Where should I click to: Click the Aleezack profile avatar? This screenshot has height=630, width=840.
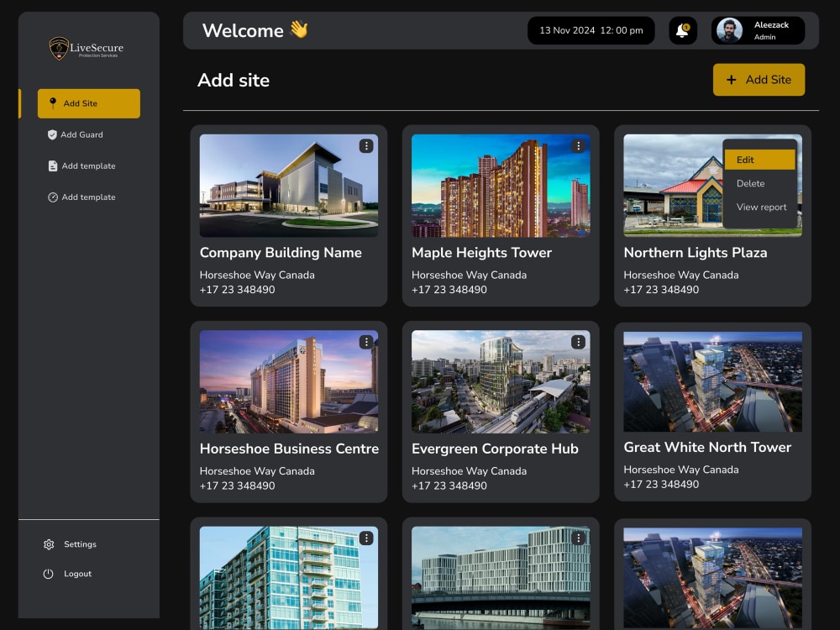(729, 30)
